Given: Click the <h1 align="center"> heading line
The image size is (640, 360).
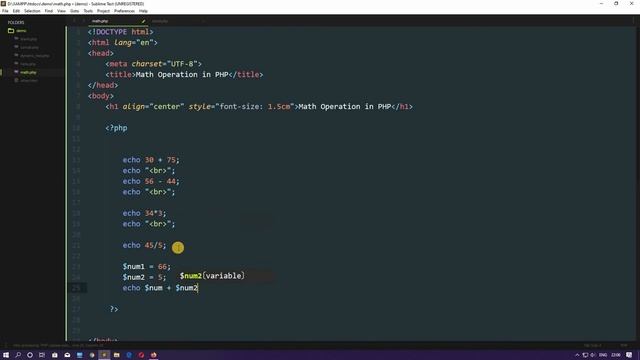Looking at the screenshot, I should coord(259,107).
